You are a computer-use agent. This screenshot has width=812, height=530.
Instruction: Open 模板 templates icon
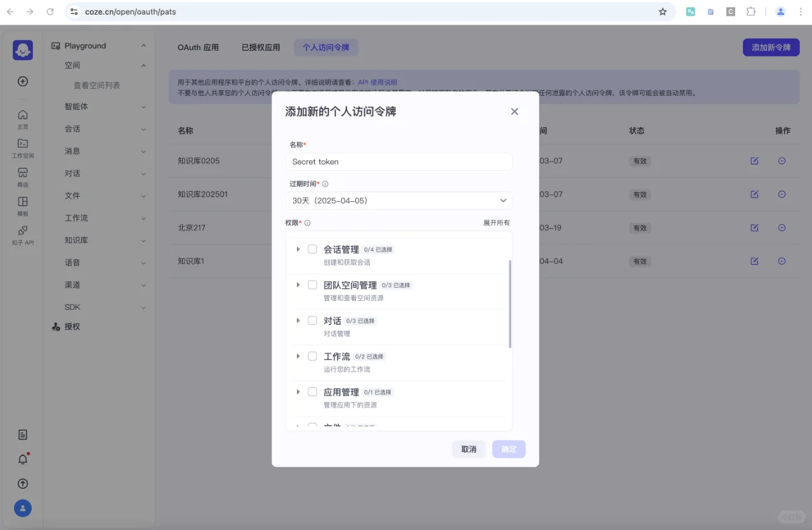coord(23,206)
